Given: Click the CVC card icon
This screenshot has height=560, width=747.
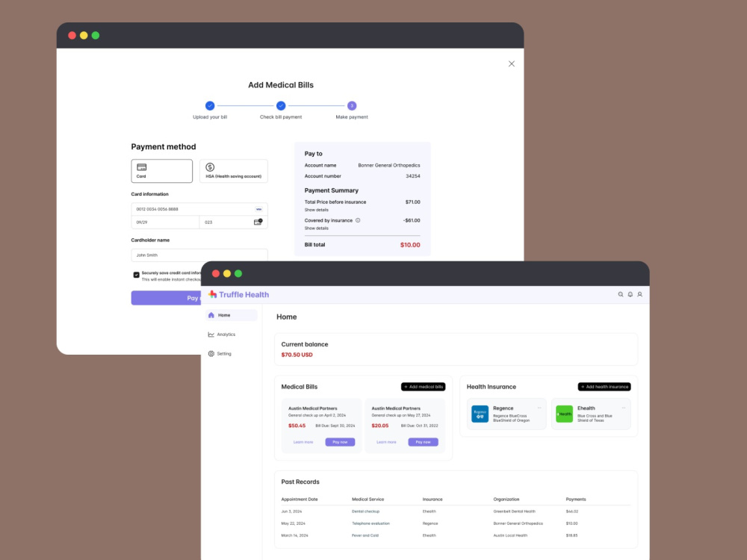Looking at the screenshot, I should pos(258,222).
